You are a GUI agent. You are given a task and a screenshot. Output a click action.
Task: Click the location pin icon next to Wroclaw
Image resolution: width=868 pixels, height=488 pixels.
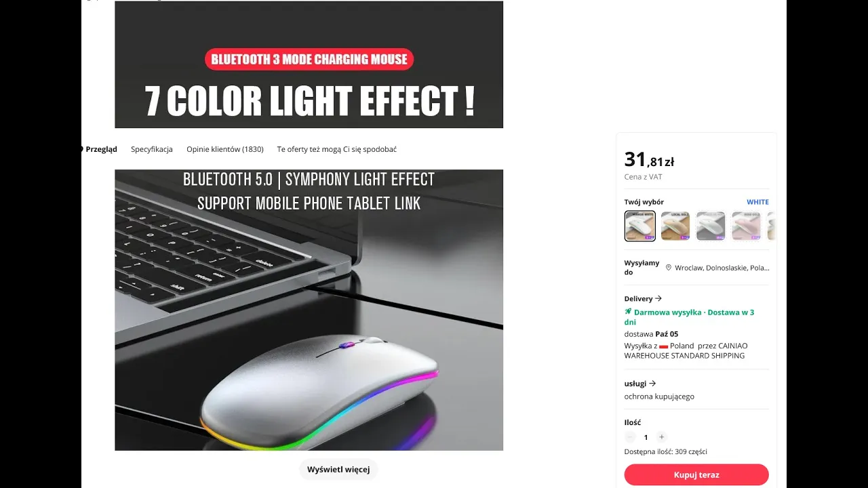(668, 268)
